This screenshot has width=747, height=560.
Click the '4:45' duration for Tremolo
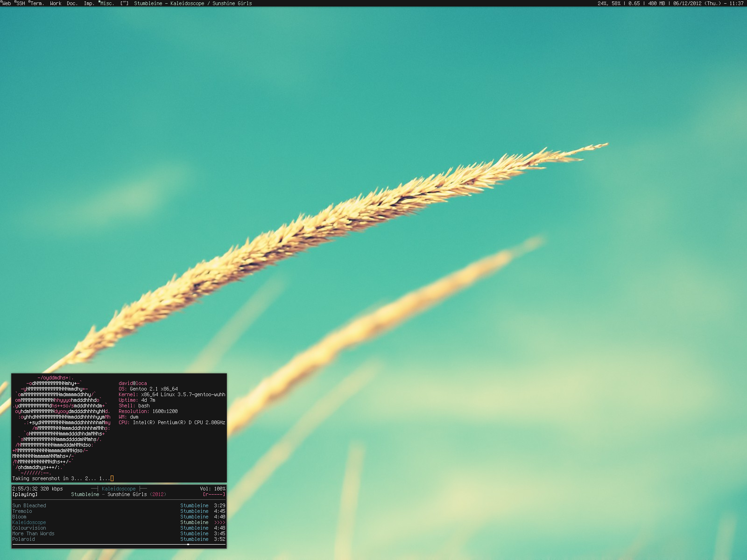(x=220, y=511)
